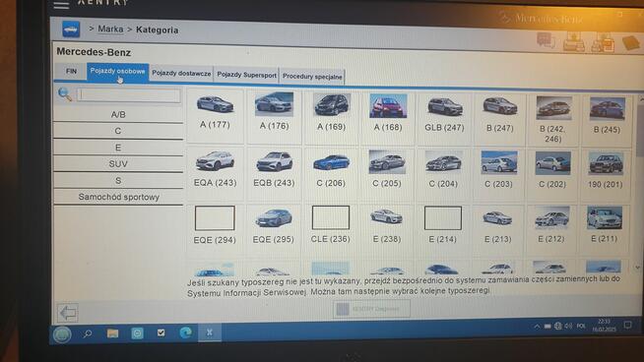Viewport: 644px width, 362px height.
Task: Switch to the FIN tab
Action: (71, 72)
